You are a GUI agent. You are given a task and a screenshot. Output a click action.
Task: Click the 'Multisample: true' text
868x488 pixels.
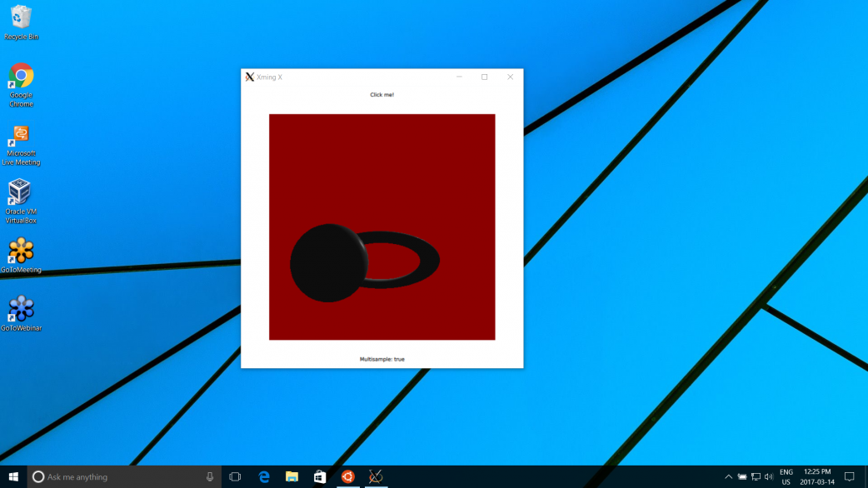(x=382, y=359)
